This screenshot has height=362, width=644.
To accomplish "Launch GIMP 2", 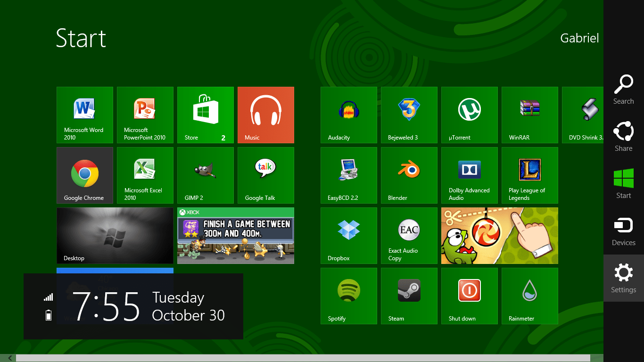I will [x=206, y=175].
